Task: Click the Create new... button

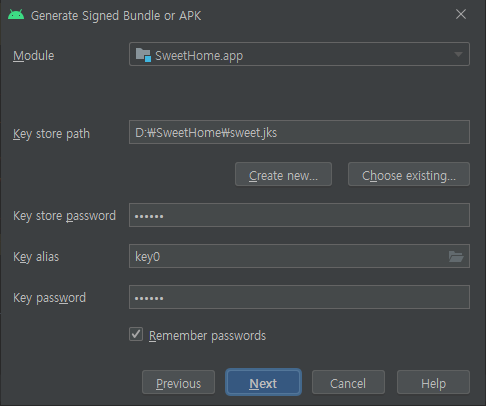Action: click(x=283, y=174)
